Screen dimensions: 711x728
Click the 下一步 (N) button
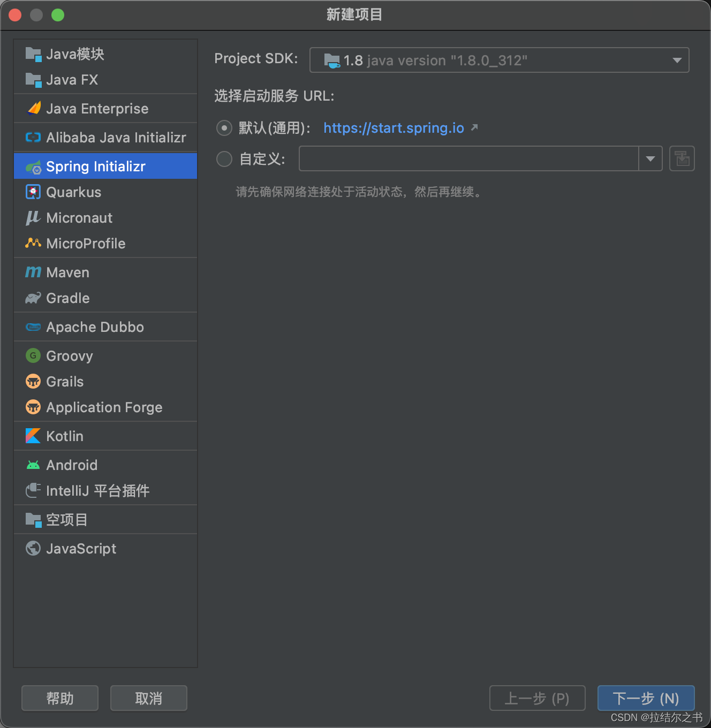point(646,698)
